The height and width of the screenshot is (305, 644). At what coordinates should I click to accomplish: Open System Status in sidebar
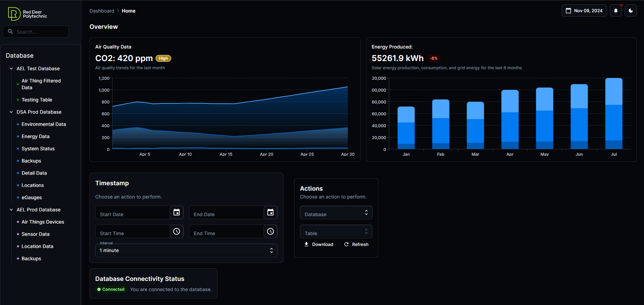(x=38, y=149)
